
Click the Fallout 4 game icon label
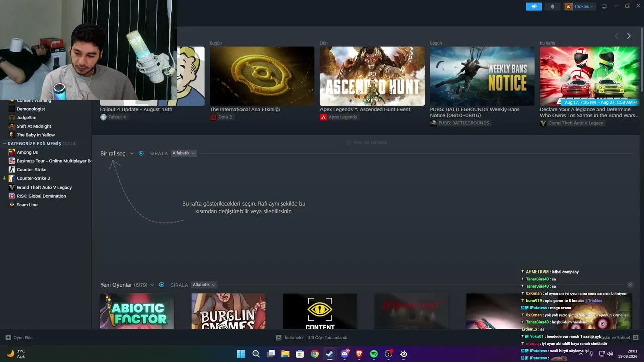coord(113,117)
